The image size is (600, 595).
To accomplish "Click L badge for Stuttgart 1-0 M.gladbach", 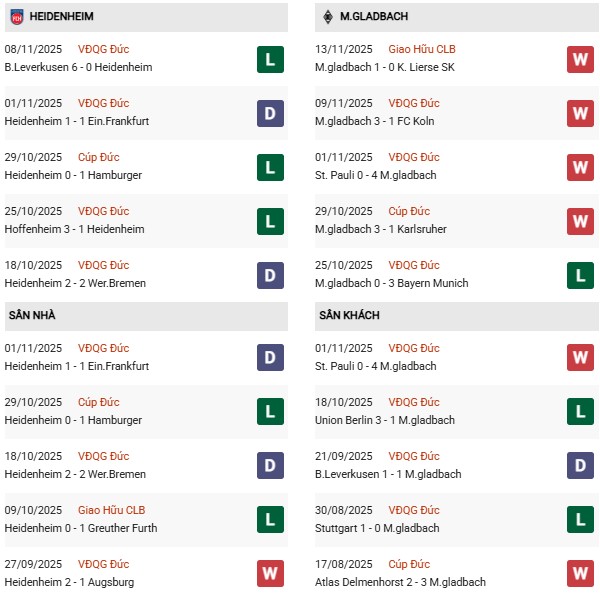I will click(580, 520).
